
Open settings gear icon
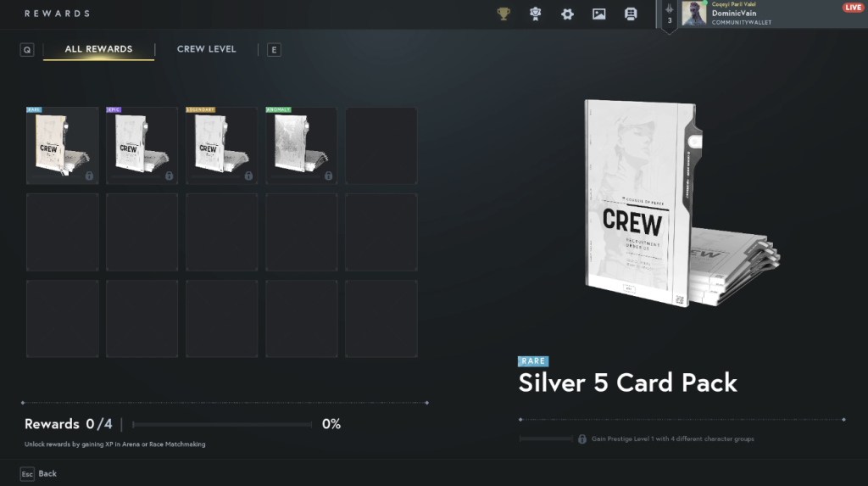(567, 14)
